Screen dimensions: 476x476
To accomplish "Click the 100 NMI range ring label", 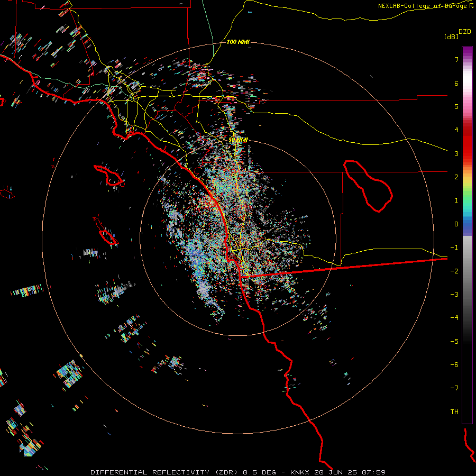I will [x=238, y=42].
